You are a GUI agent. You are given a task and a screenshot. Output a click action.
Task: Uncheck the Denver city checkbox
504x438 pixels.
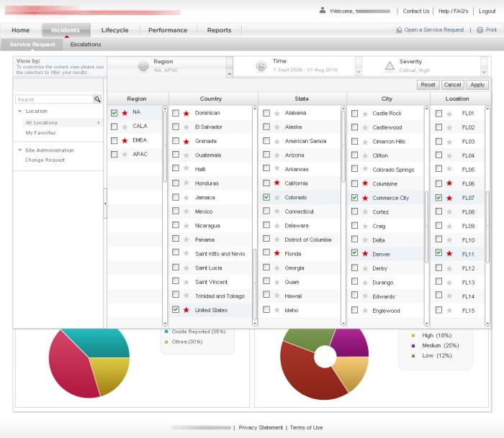pos(354,253)
